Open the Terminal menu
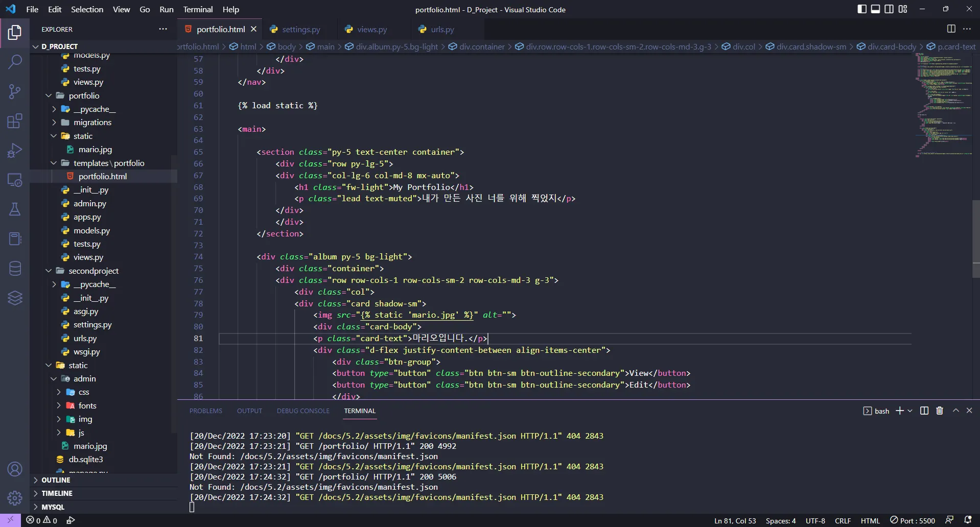The height and width of the screenshot is (527, 980). point(198,9)
